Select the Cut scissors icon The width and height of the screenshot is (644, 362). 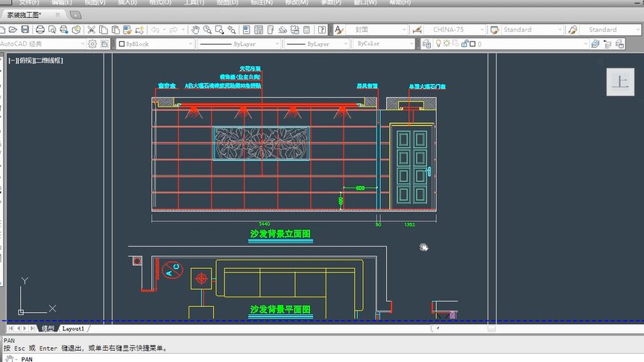point(91,30)
